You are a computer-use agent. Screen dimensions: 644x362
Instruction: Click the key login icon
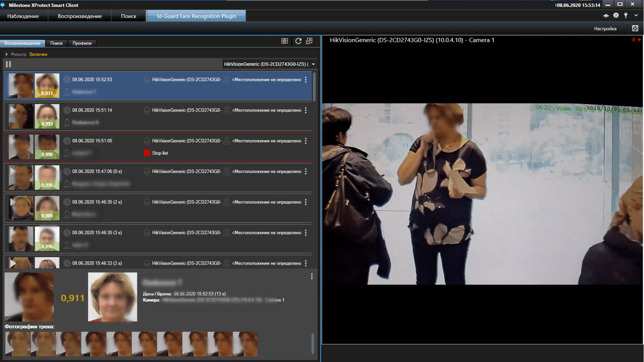[x=625, y=15]
